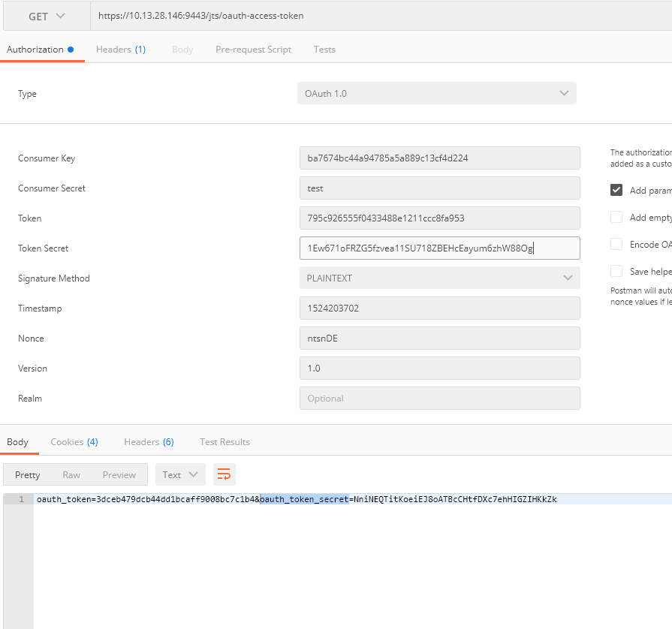Expand the OAuth 1.0 type dropdown
Viewport: 672px width, 629px height.
tap(437, 94)
